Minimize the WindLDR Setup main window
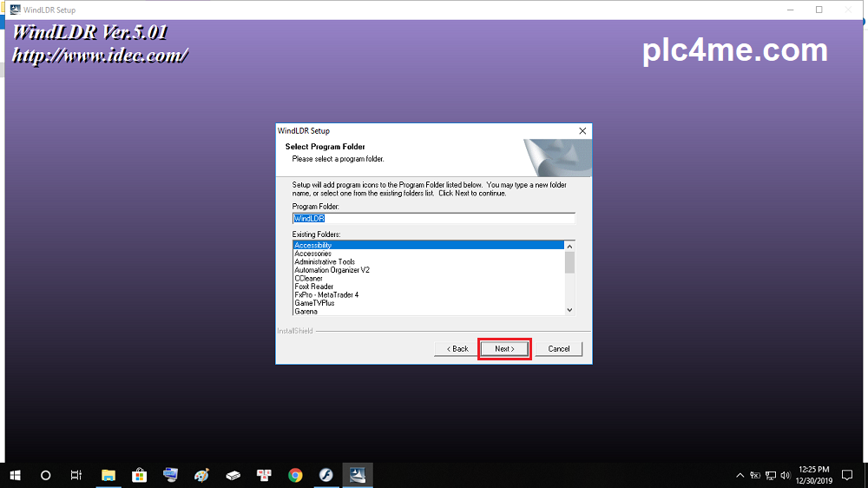 (791, 10)
